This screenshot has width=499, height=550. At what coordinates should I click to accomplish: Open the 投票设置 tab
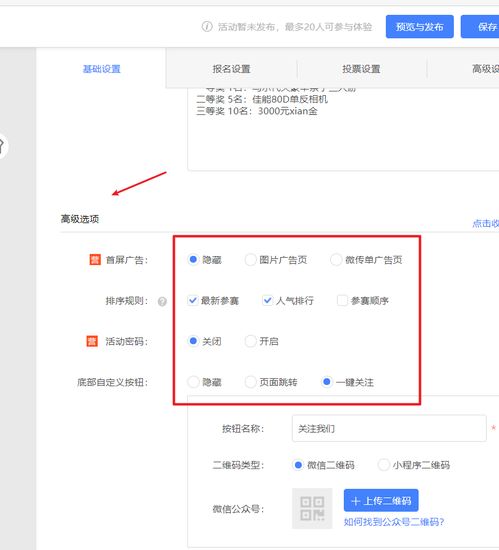(x=362, y=69)
